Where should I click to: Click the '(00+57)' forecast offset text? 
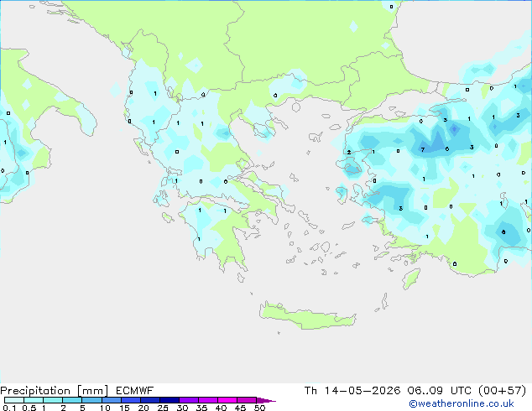pyautogui.click(x=503, y=391)
